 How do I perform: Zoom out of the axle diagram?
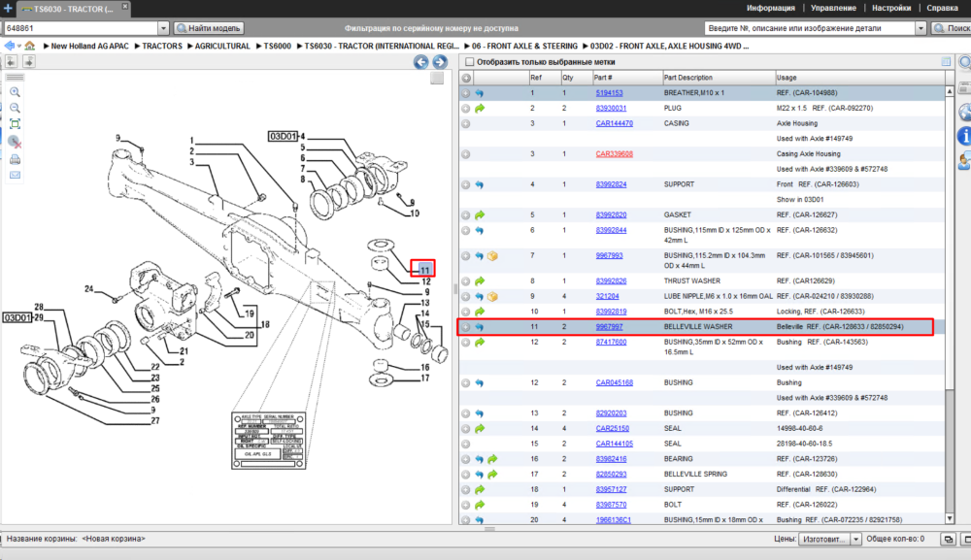(15, 108)
